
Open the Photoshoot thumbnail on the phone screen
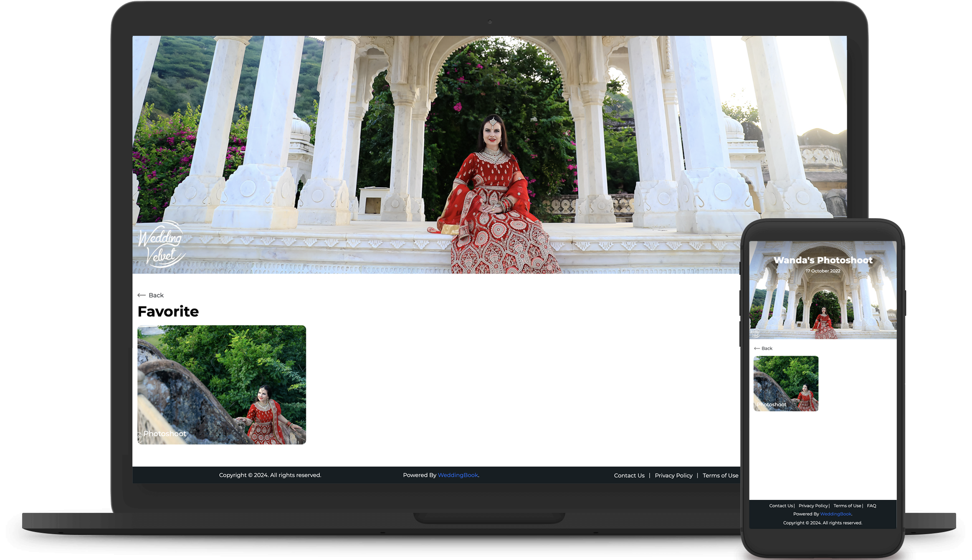pos(786,383)
